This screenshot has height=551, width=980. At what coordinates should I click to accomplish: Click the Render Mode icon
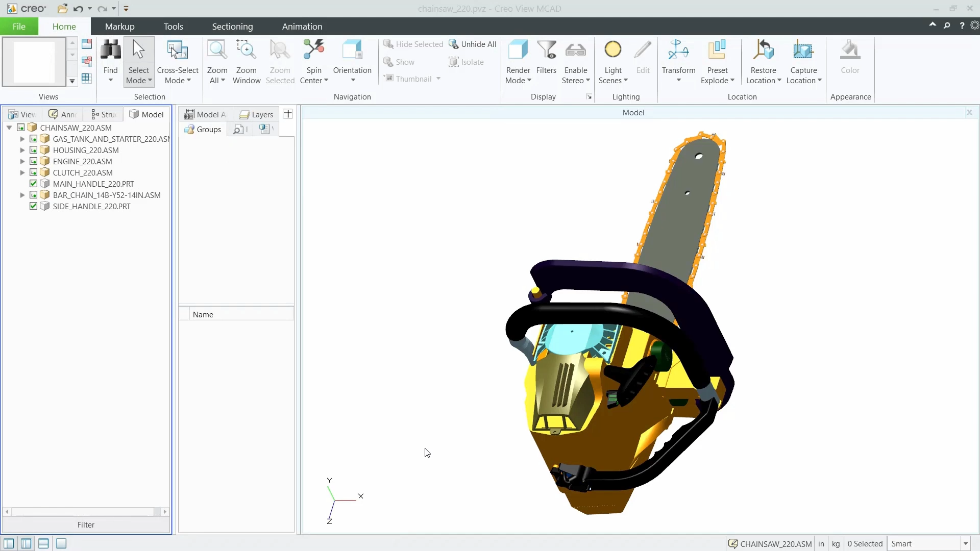(x=518, y=50)
